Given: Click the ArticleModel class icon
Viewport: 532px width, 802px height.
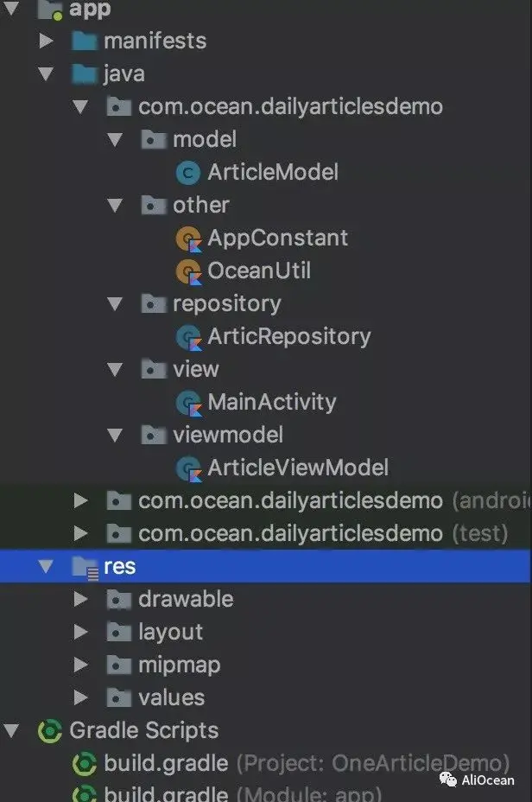Looking at the screenshot, I should [187, 173].
